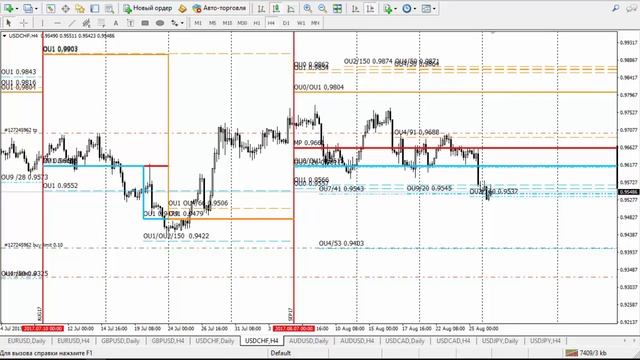Select the ellipse shape tool
Screen dimensions: 640x360
[160, 23]
